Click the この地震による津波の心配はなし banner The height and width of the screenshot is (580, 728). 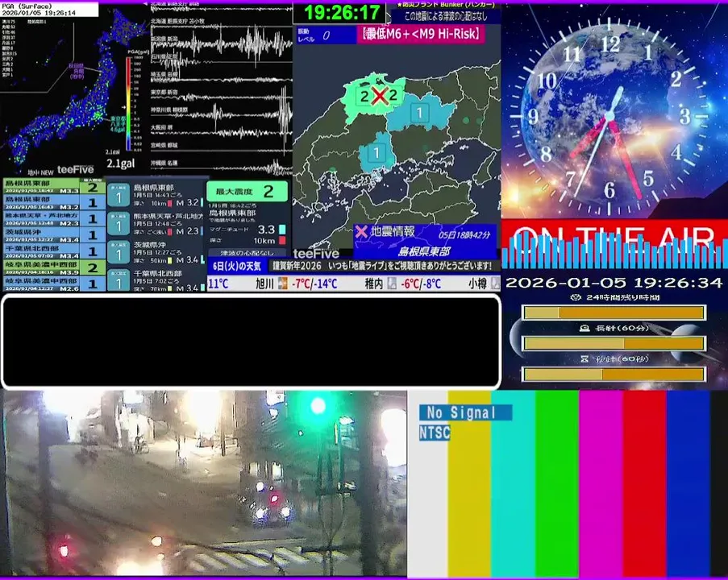point(446,16)
